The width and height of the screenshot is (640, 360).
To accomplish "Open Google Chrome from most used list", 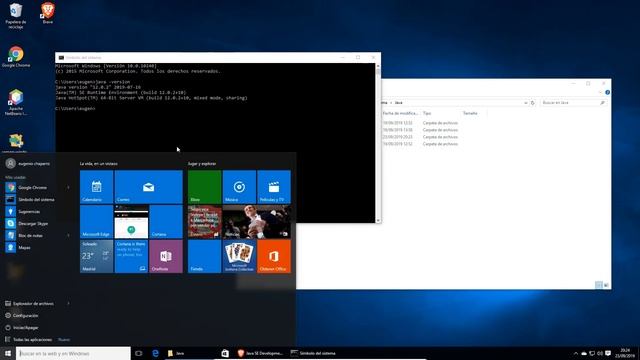I will click(32, 187).
